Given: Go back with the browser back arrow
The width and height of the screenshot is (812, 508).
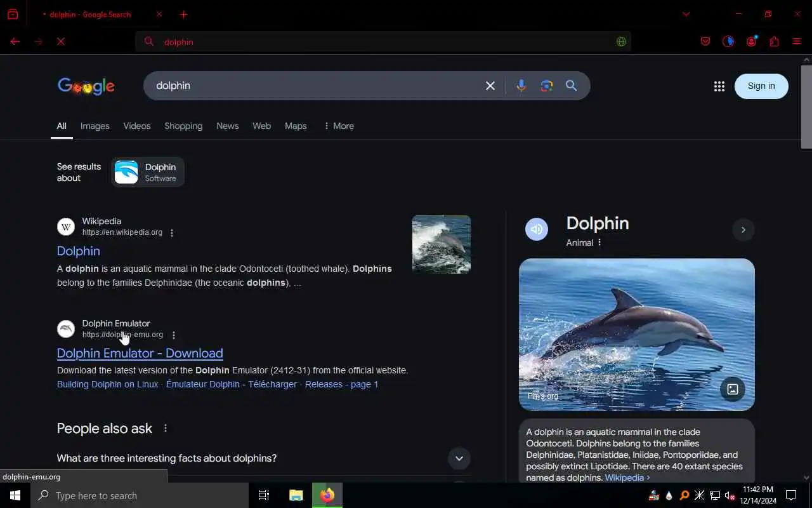Looking at the screenshot, I should 15,41.
